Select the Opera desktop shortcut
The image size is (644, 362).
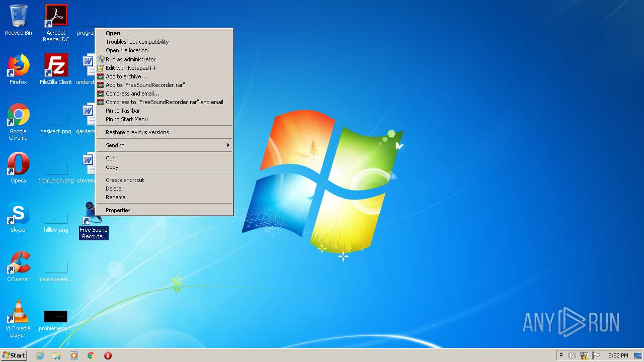(x=18, y=168)
